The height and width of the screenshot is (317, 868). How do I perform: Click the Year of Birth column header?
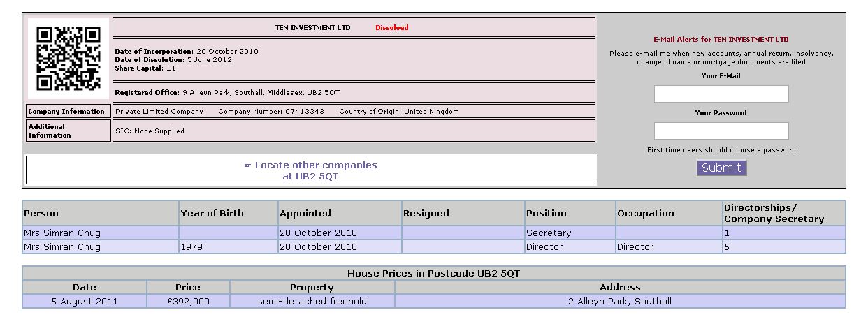coord(212,214)
